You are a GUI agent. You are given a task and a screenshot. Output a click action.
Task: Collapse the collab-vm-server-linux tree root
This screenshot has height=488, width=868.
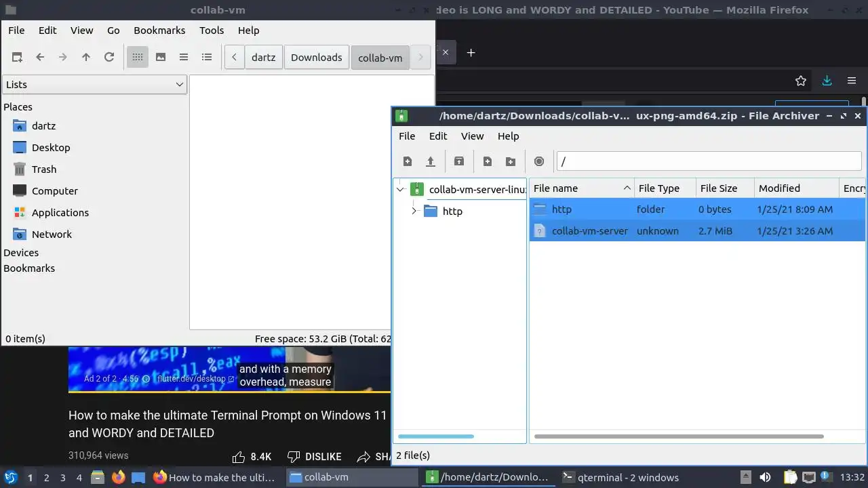click(401, 190)
